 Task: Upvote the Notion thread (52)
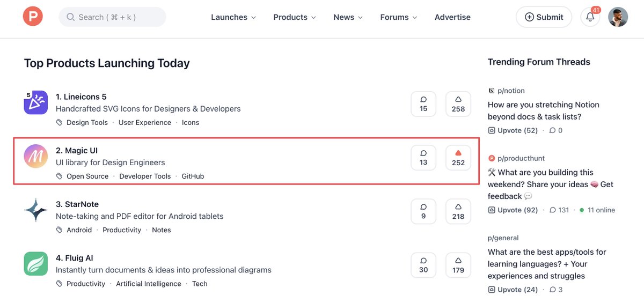513,130
